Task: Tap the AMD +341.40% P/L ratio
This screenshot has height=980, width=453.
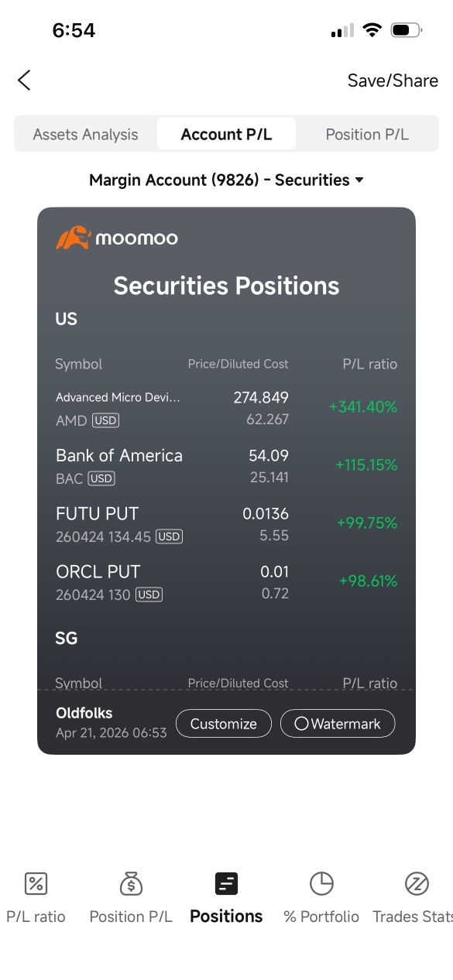Action: (x=363, y=407)
